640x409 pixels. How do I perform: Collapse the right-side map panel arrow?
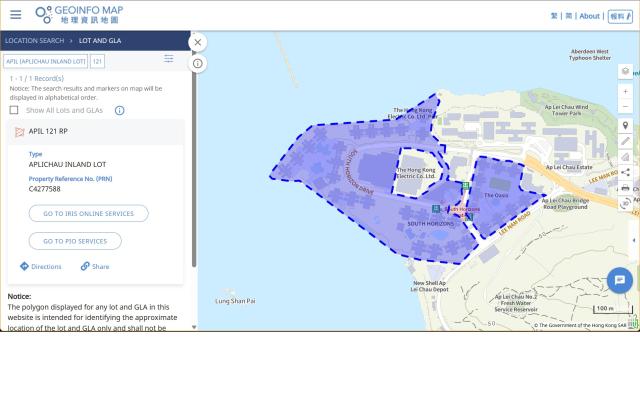[632, 240]
